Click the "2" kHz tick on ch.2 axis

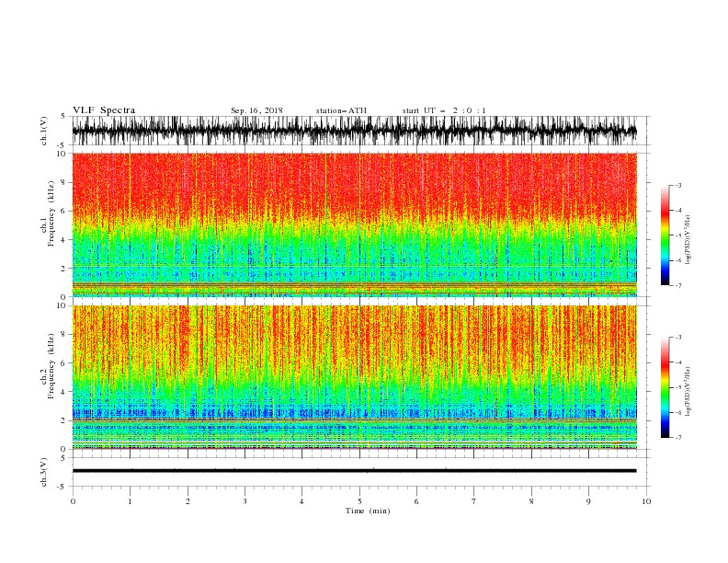pos(63,420)
